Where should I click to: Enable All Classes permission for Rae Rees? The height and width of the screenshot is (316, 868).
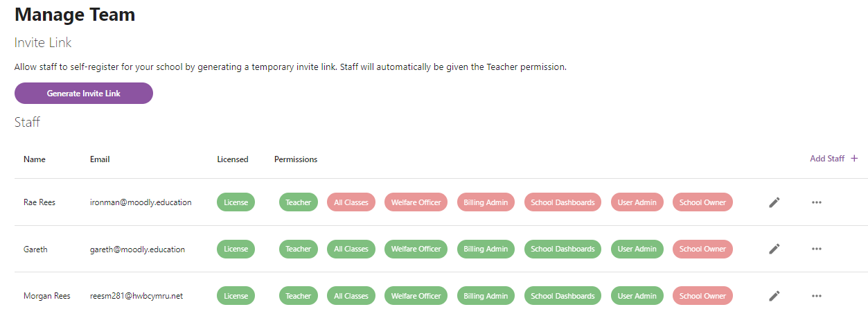(x=351, y=202)
